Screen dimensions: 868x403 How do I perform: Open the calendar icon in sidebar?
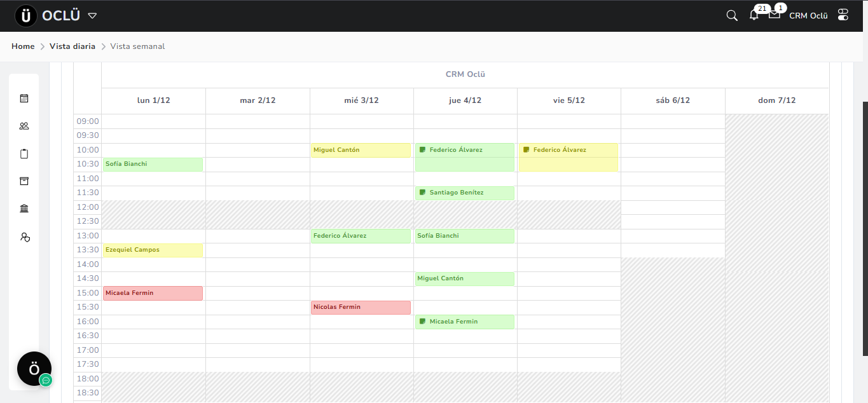pos(24,99)
